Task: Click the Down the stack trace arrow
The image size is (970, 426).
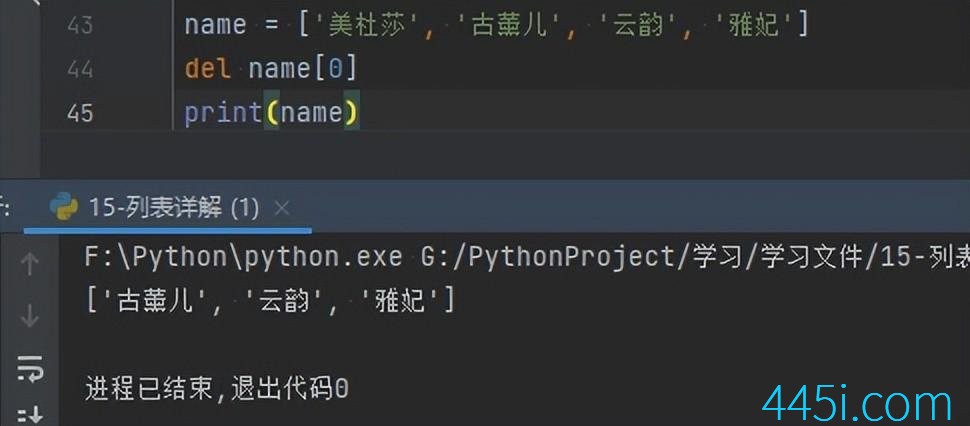Action: coord(29,315)
